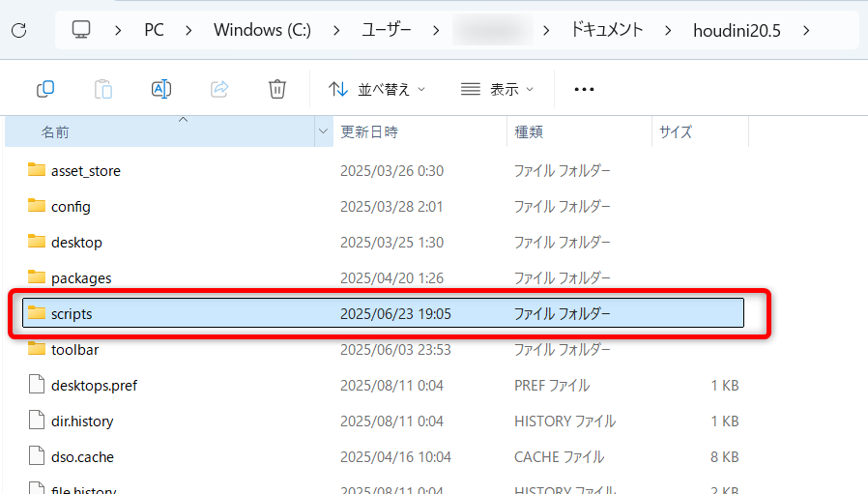Click the toolbar folder icon

pos(37,348)
